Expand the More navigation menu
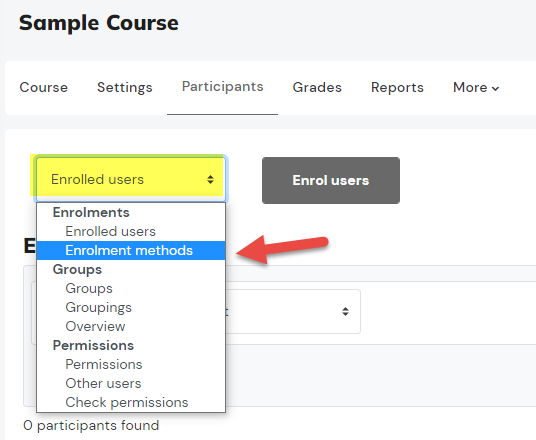 476,88
